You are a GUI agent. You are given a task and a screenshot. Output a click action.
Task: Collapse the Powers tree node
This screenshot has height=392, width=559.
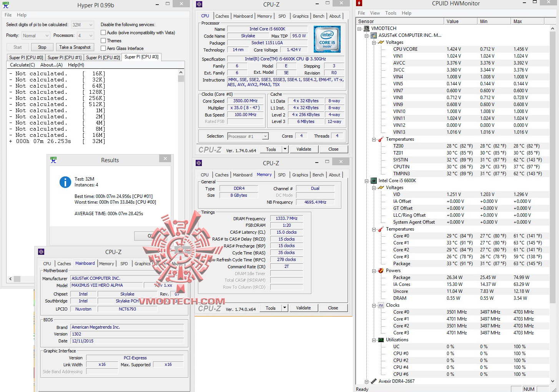pyautogui.click(x=374, y=271)
